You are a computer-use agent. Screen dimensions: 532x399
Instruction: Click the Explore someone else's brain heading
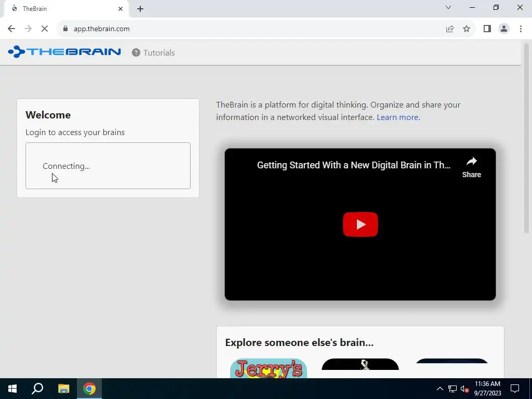coord(299,342)
